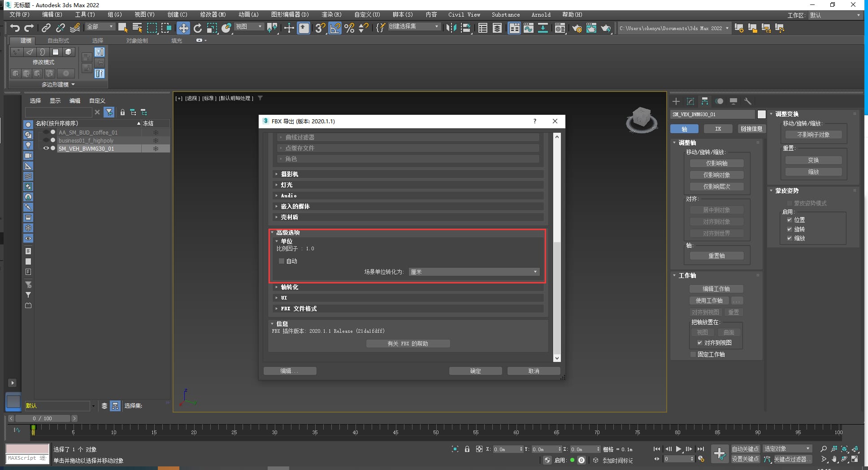Expand the 灯光 section
868x470 pixels.
(x=408, y=185)
